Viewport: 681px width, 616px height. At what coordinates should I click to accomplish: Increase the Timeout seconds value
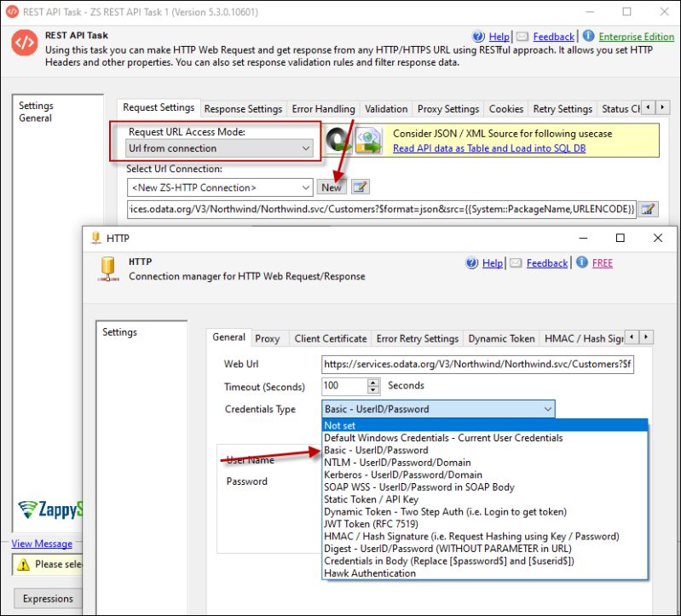coord(373,382)
